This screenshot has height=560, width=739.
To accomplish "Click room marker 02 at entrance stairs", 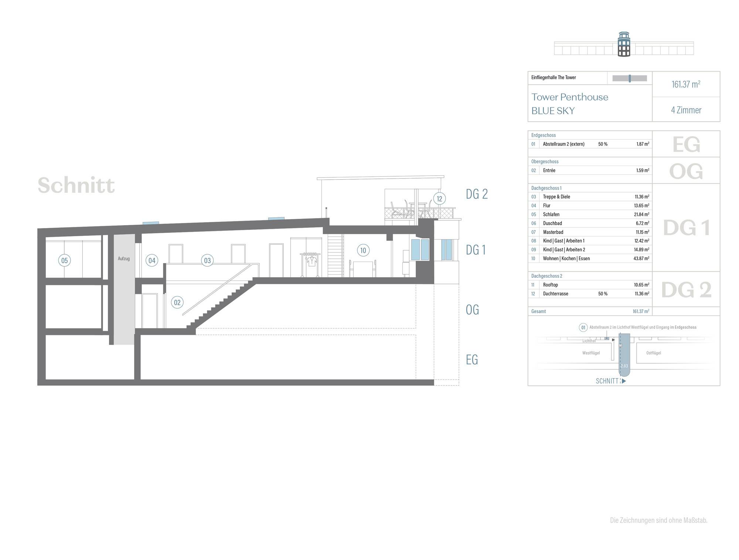I will (177, 303).
